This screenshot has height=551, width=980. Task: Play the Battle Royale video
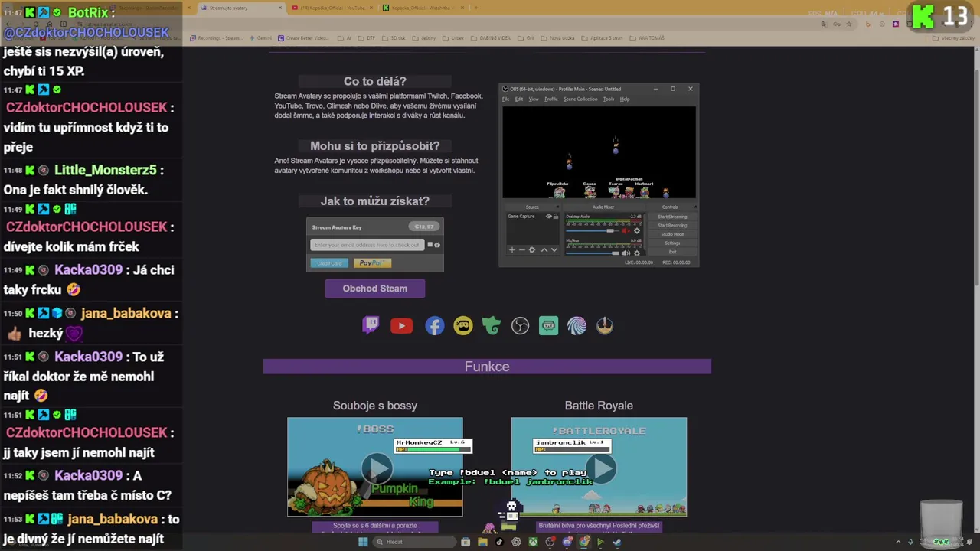(x=599, y=468)
